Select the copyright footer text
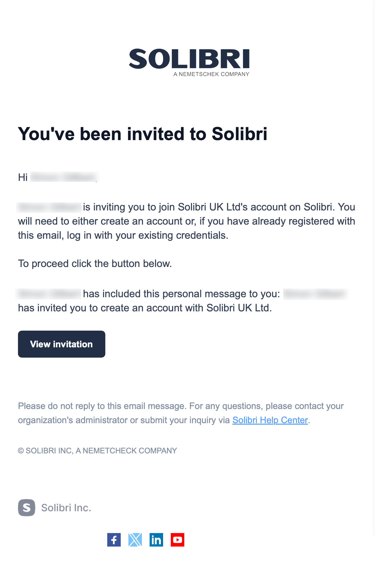375x588 pixels. pyautogui.click(x=97, y=450)
